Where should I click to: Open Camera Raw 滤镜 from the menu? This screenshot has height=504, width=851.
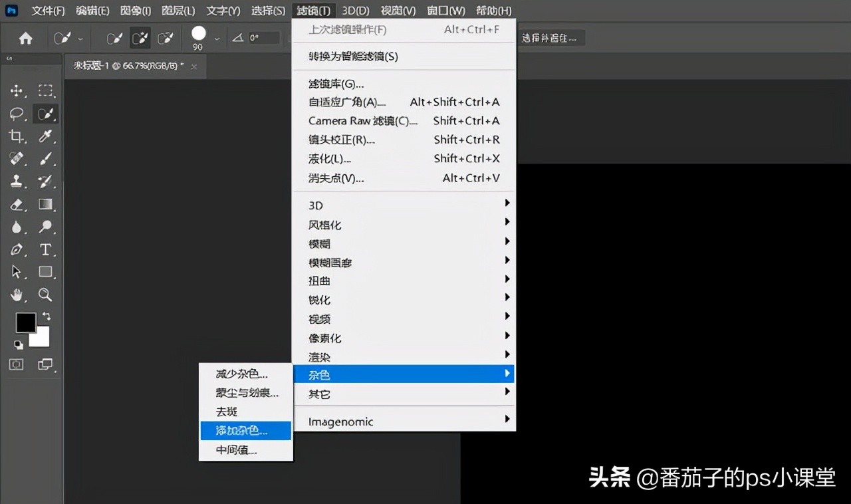coord(363,121)
